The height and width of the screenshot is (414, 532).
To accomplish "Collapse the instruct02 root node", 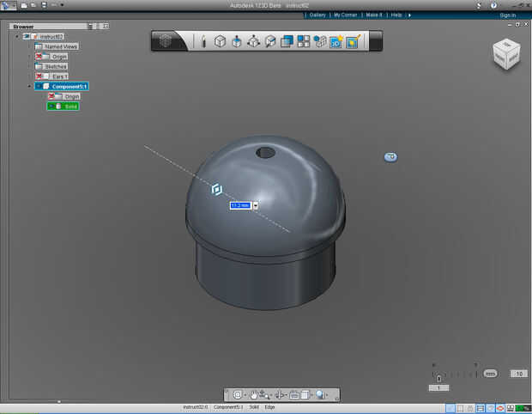I will pos(17,37).
